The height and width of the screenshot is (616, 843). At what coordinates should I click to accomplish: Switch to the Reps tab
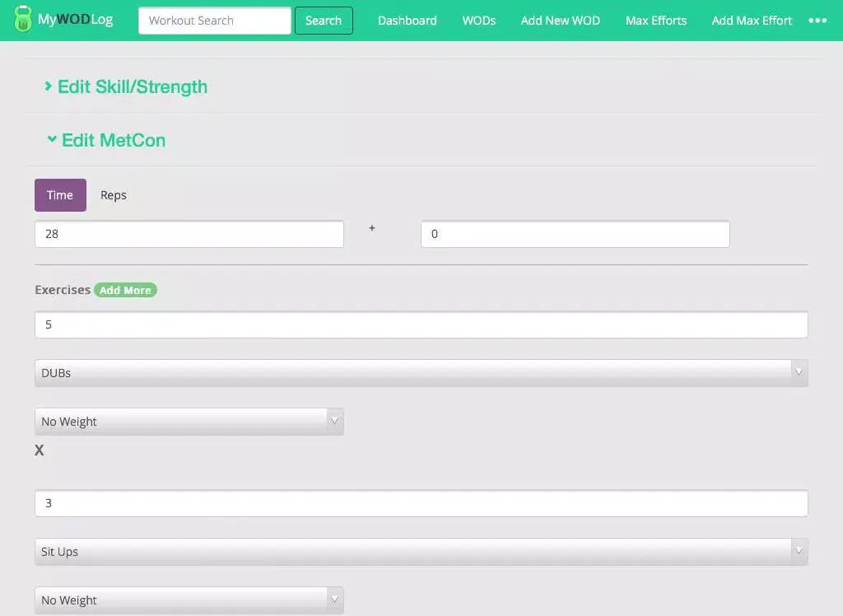(114, 194)
